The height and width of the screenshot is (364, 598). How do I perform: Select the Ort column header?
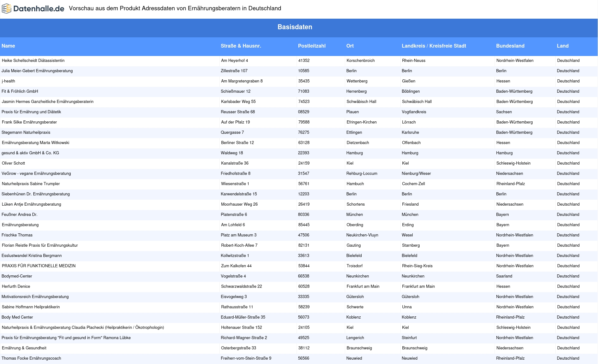[x=350, y=46]
